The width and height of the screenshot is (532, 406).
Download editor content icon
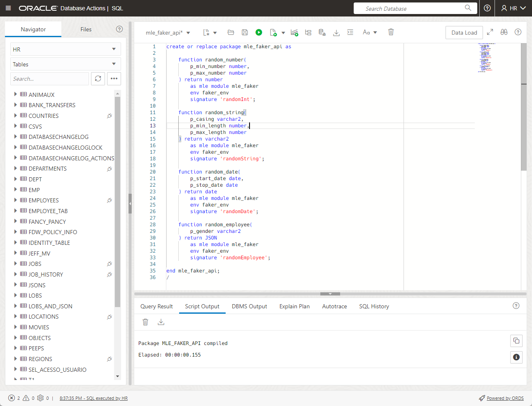(x=336, y=33)
